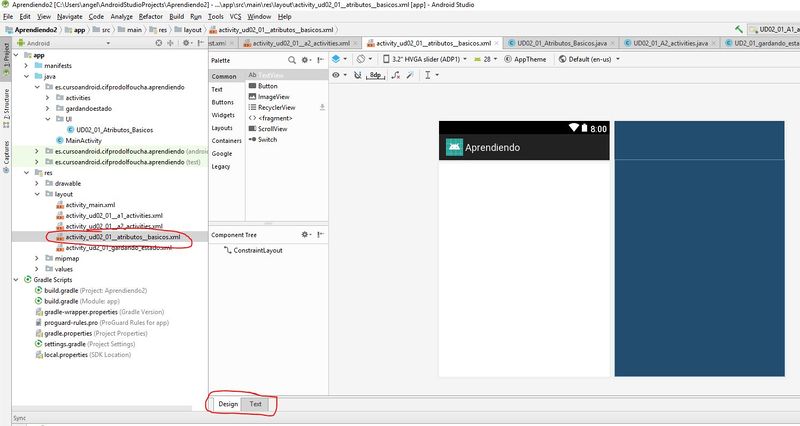
Task: Open the Structure tool window side tab
Action: tap(6, 109)
